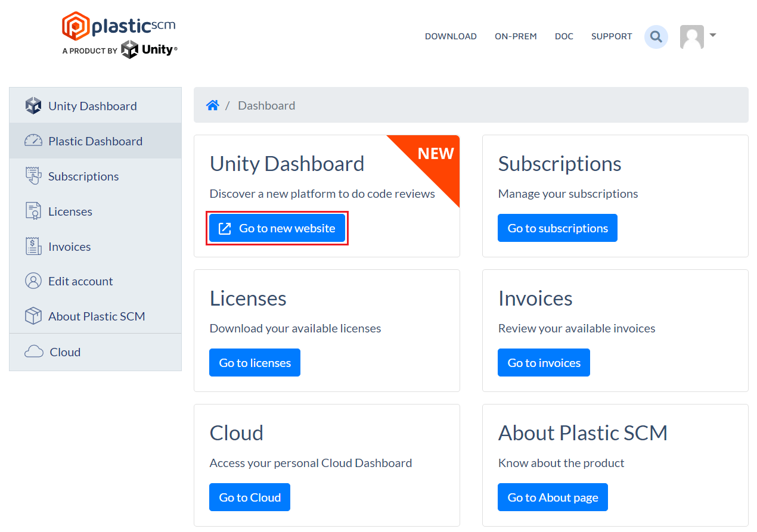Click the Plastic Dashboard gauge icon
The width and height of the screenshot is (757, 532).
coord(33,141)
